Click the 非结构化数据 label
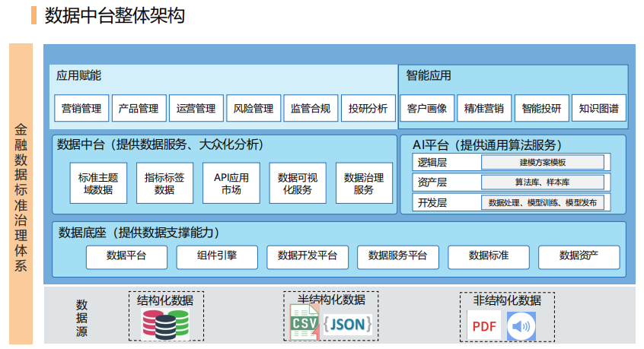The width and height of the screenshot is (644, 349). point(507,300)
